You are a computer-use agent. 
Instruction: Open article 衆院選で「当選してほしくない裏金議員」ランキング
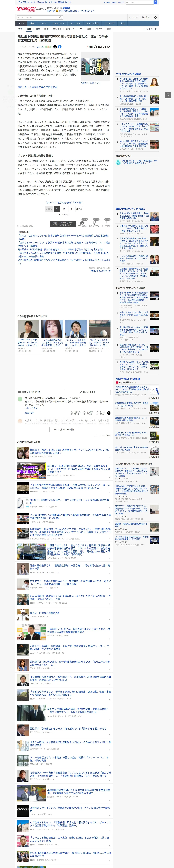click(x=69, y=451)
